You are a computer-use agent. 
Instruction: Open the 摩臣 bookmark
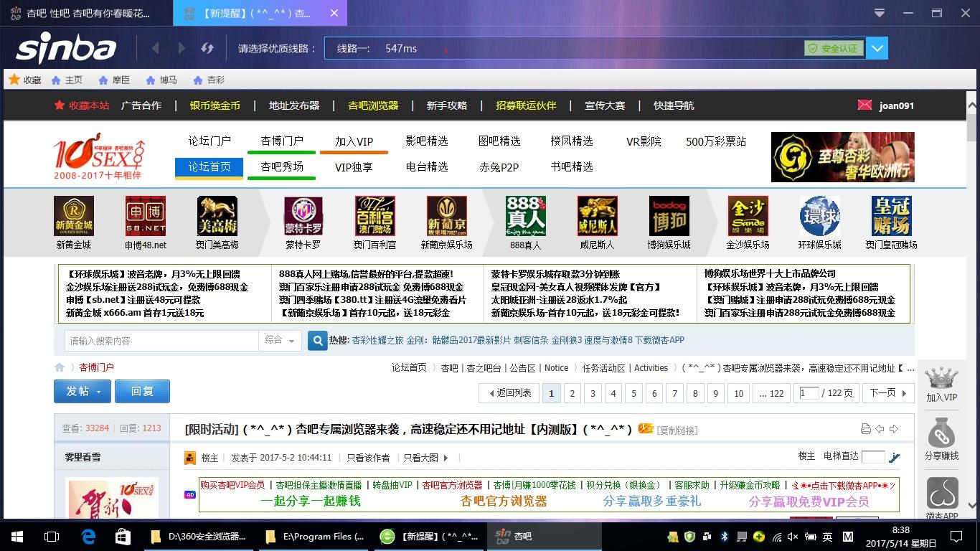pyautogui.click(x=113, y=80)
